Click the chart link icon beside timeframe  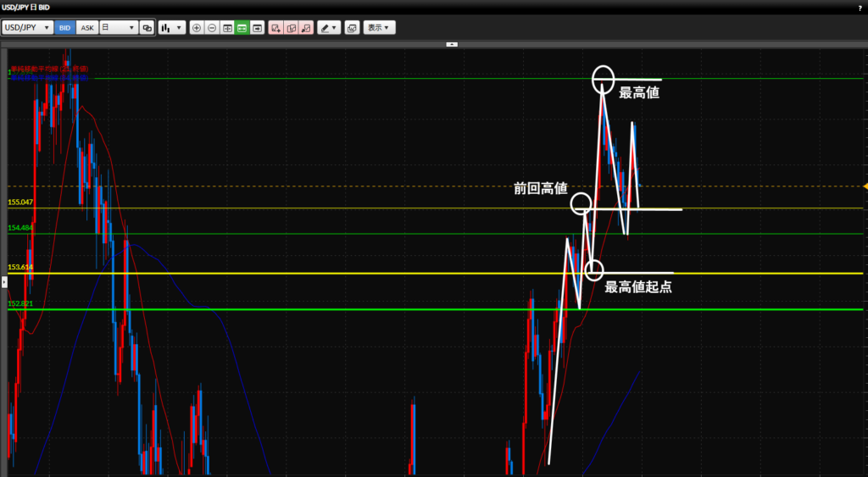point(147,27)
